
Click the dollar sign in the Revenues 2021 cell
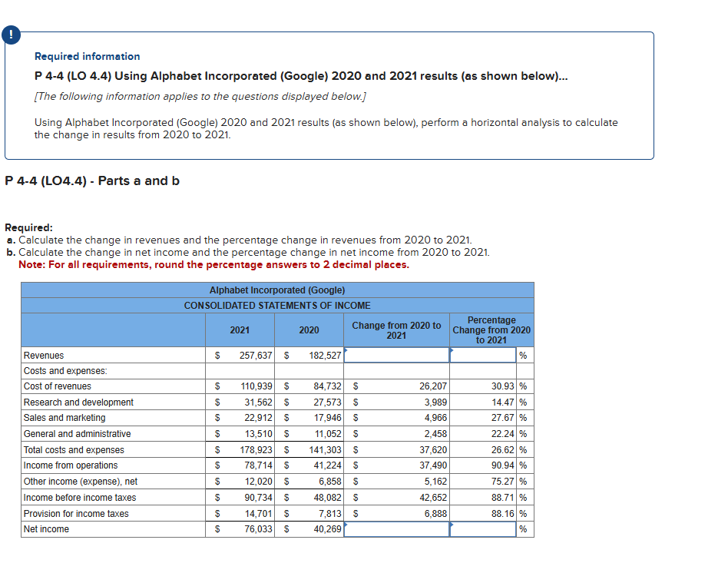pos(217,355)
